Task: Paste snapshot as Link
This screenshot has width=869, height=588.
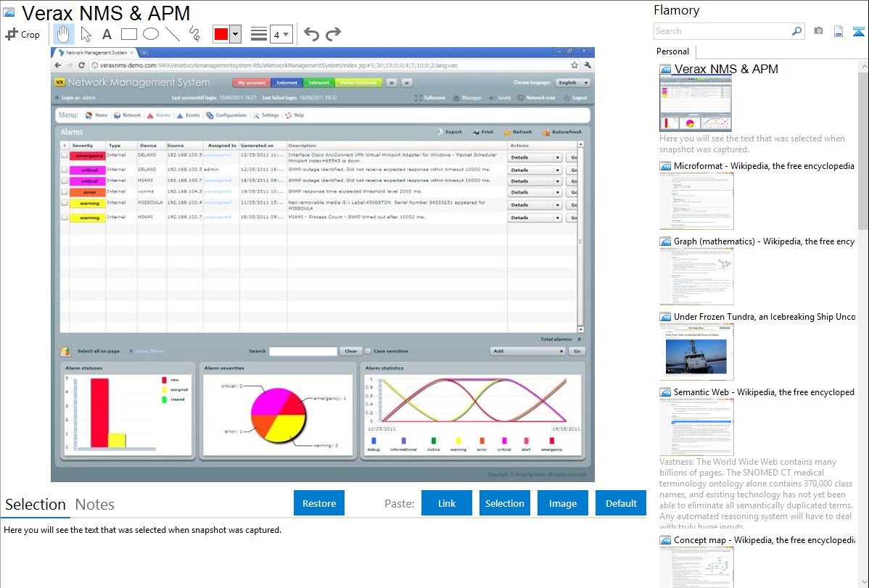Action: click(446, 502)
